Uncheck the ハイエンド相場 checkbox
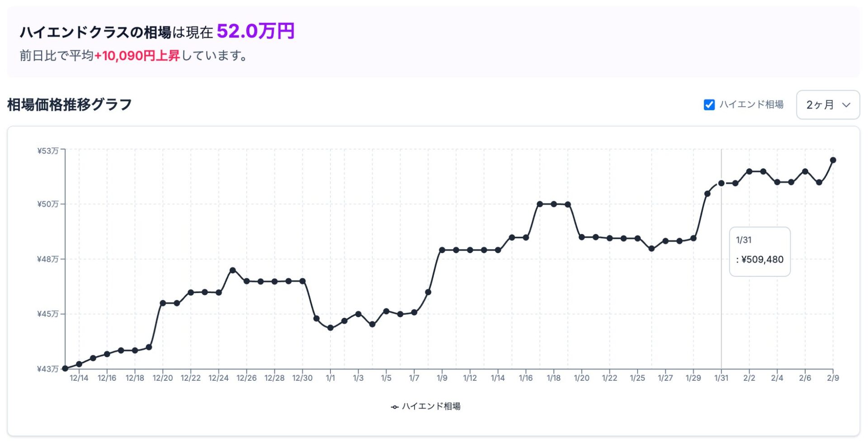Image resolution: width=868 pixels, height=444 pixels. (709, 105)
